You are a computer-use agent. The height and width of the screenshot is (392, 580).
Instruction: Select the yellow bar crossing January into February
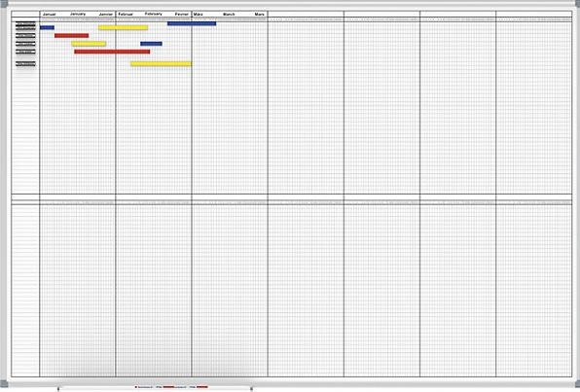(x=124, y=28)
